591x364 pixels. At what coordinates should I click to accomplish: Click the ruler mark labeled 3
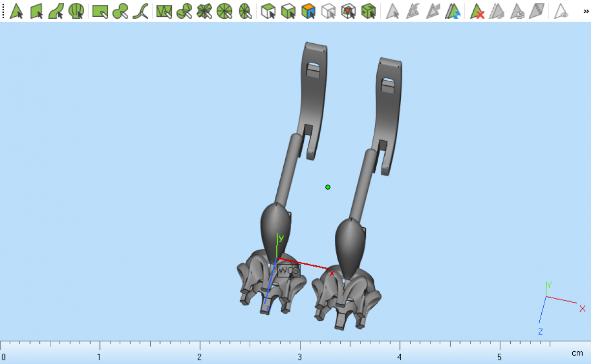pyautogui.click(x=299, y=356)
